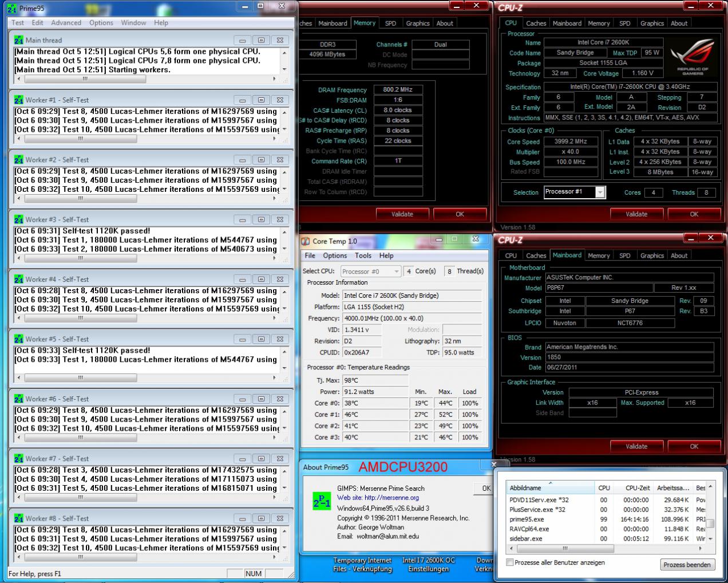The height and width of the screenshot is (583, 728).
Task: Click the Core #1 46°C temperature reading
Action: click(377, 415)
